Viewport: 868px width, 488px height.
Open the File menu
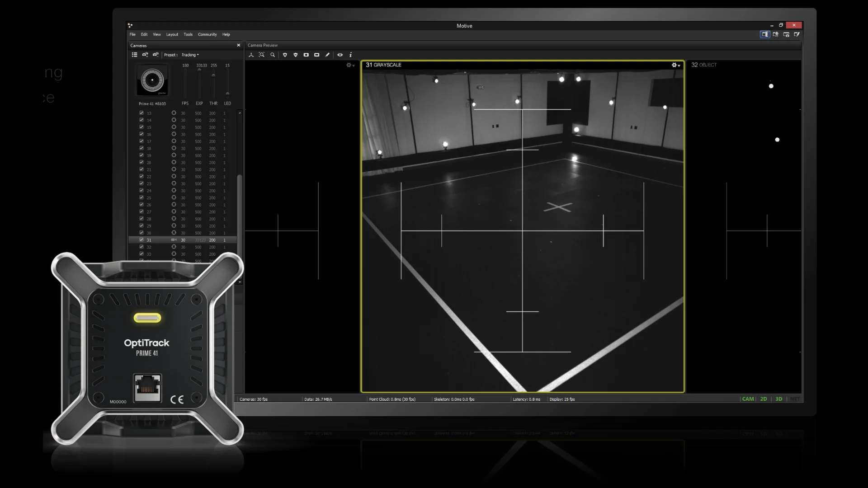click(x=132, y=34)
